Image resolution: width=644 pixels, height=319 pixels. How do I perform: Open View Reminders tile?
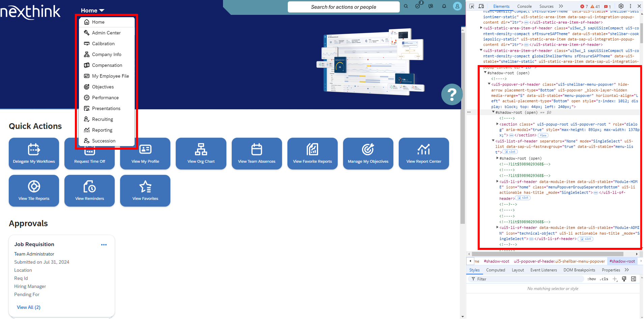coord(89,191)
